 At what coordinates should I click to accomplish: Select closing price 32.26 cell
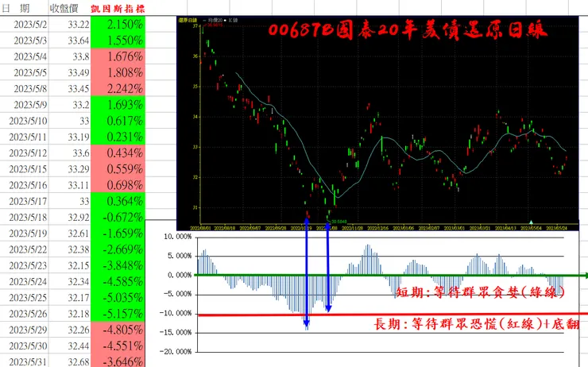pos(69,330)
